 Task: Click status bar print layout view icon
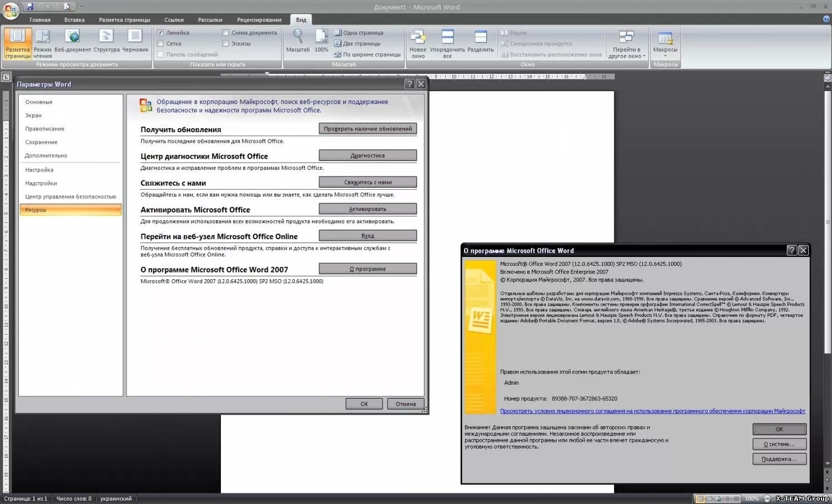click(x=700, y=498)
